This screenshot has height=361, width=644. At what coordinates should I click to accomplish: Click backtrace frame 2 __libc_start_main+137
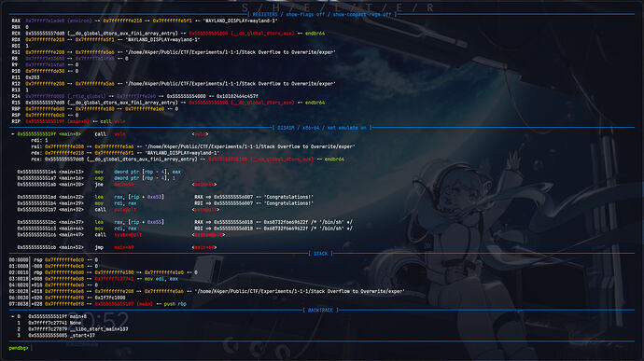tap(72, 329)
